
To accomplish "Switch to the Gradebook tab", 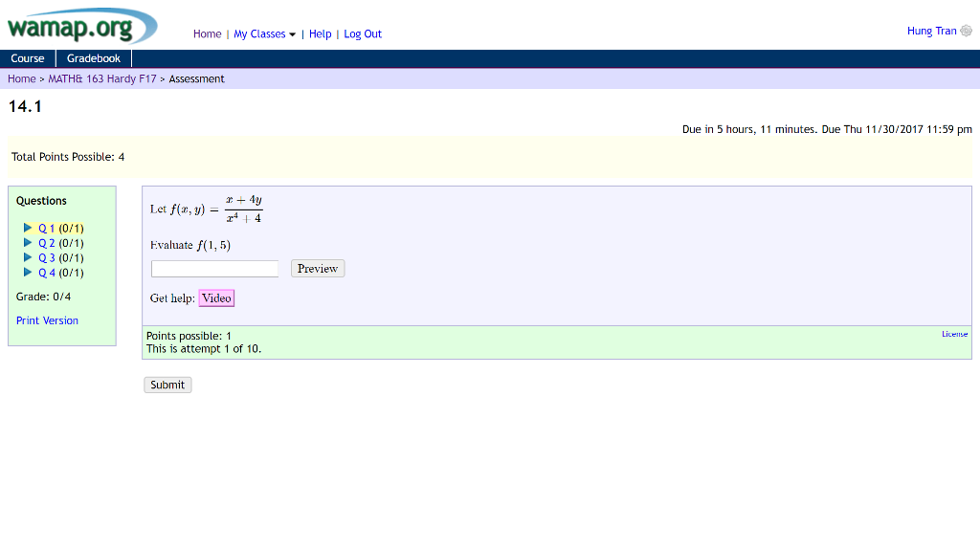I will pyautogui.click(x=92, y=57).
